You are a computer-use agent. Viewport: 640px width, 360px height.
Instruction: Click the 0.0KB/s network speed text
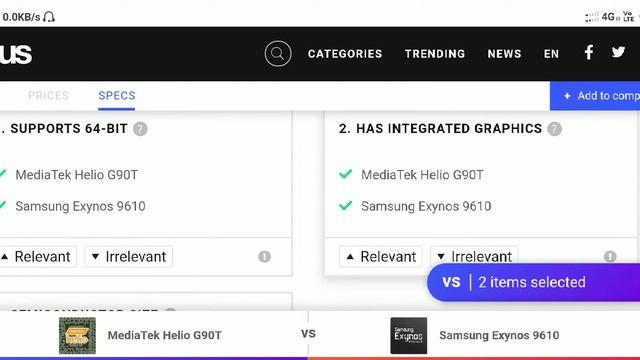pyautogui.click(x=21, y=17)
